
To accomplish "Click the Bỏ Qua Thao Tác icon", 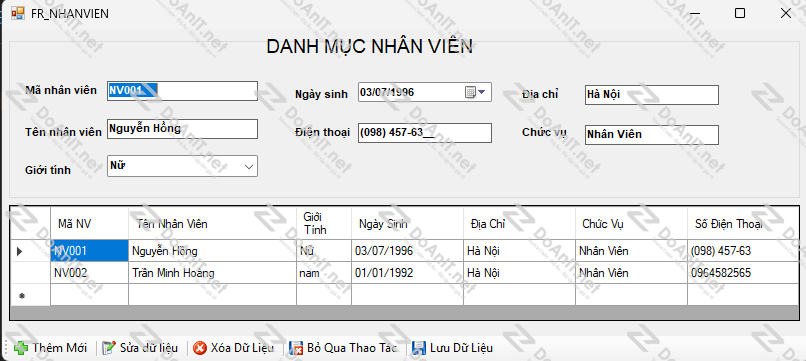I will (x=296, y=348).
